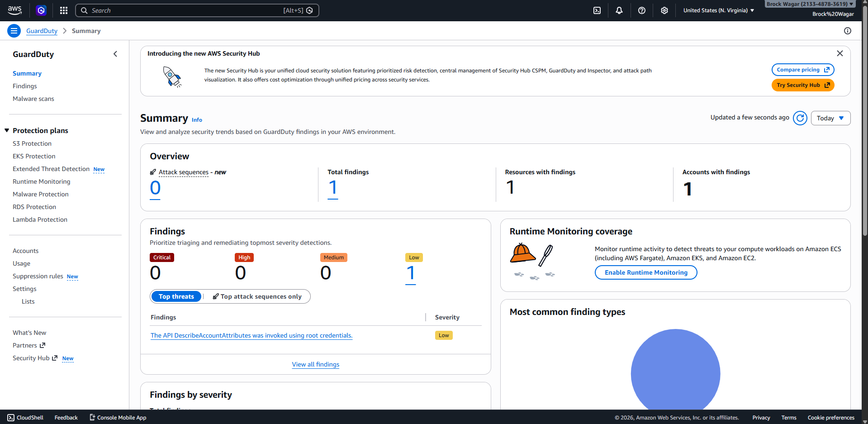Open the settings gear in top bar
The width and height of the screenshot is (868, 424).
click(664, 10)
